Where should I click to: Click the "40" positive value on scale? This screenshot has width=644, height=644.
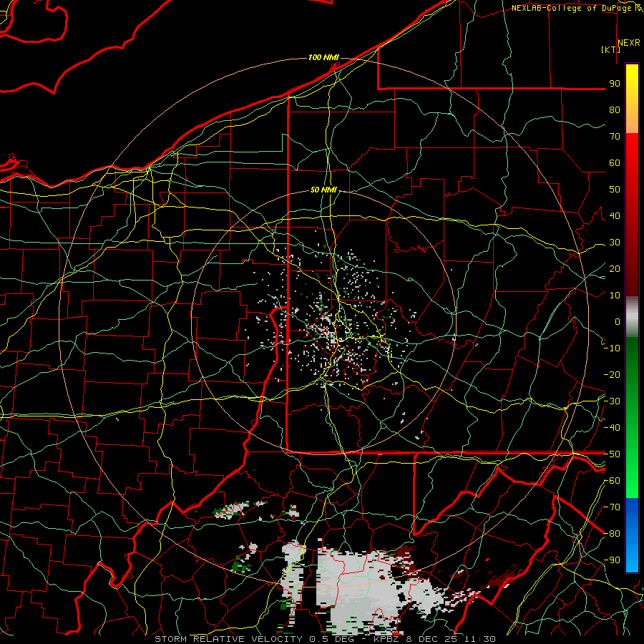pyautogui.click(x=615, y=215)
